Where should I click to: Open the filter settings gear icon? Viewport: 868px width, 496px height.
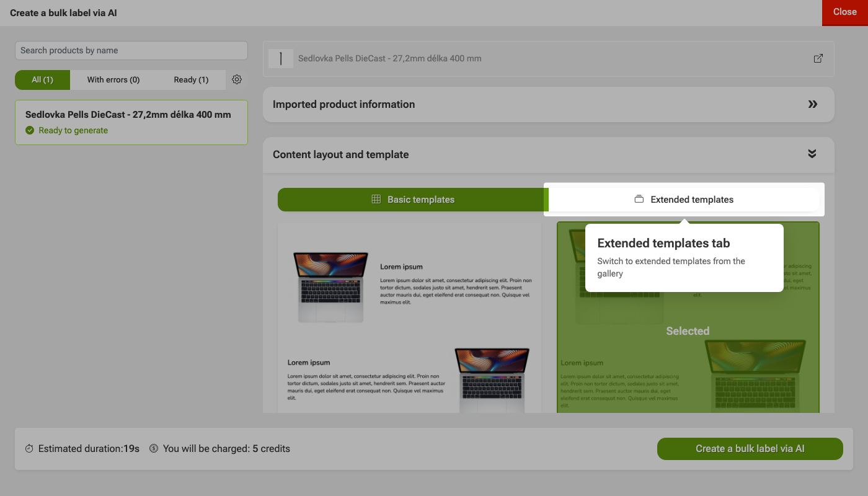236,79
